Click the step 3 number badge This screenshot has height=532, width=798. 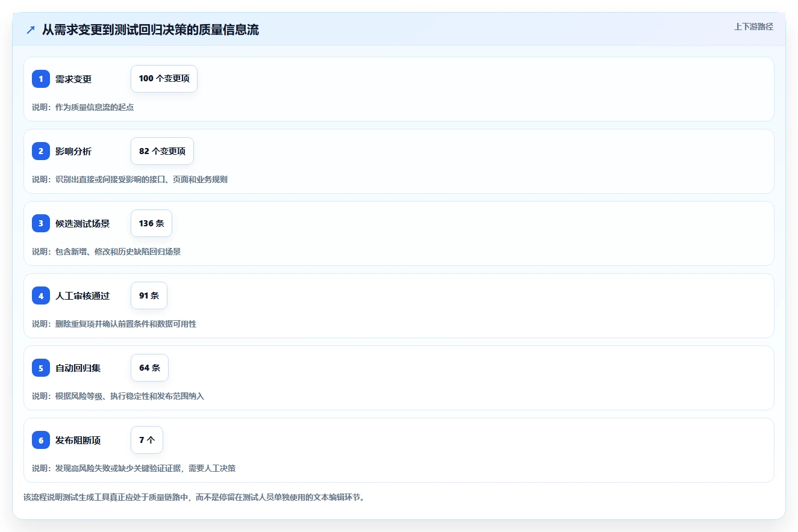[41, 223]
